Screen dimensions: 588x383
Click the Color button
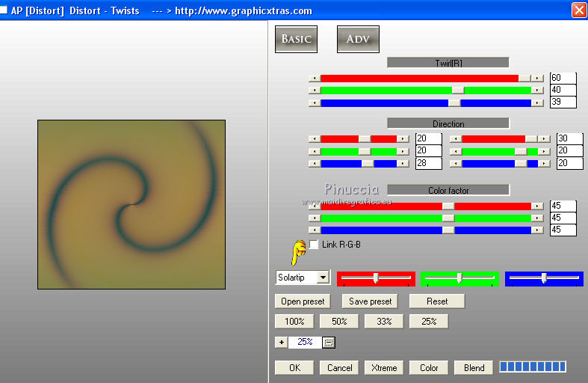429,367
